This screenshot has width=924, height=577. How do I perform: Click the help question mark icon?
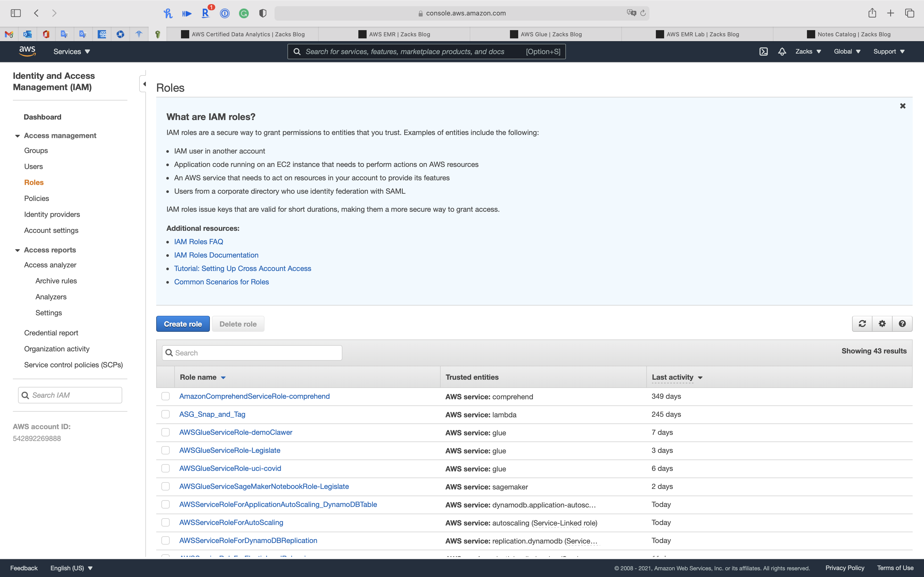pos(902,324)
